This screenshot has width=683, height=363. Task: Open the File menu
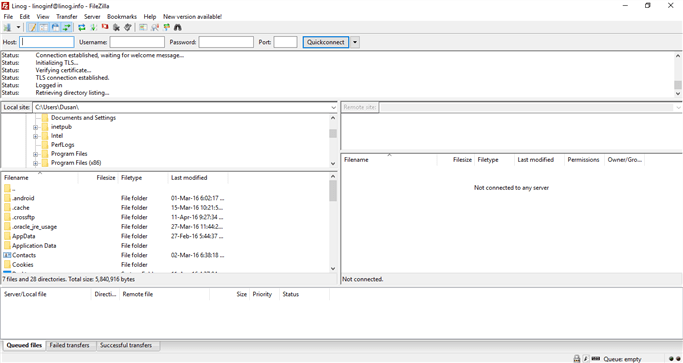click(8, 17)
